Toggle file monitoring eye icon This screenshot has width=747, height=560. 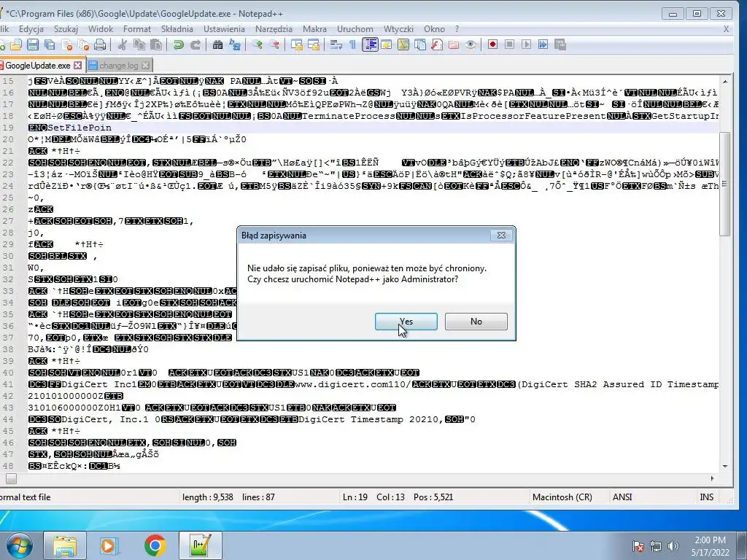click(x=471, y=44)
